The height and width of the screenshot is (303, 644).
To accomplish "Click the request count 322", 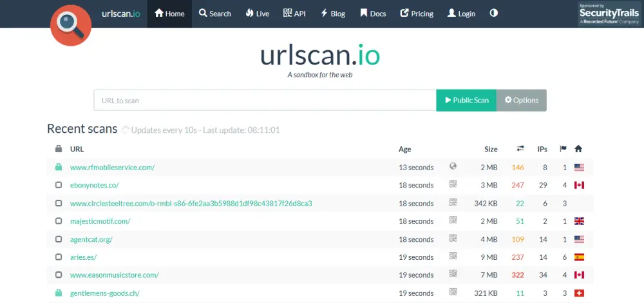I will pyautogui.click(x=518, y=275).
